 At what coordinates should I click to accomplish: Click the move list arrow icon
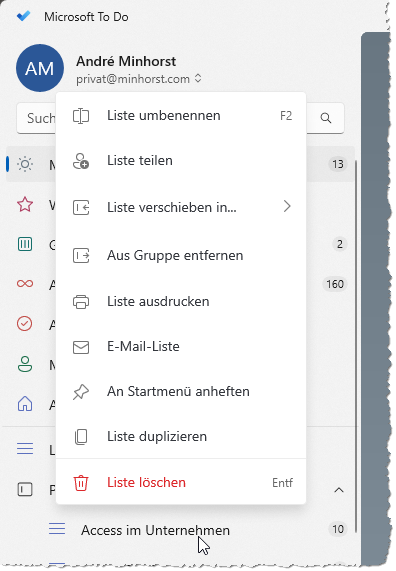point(81,208)
